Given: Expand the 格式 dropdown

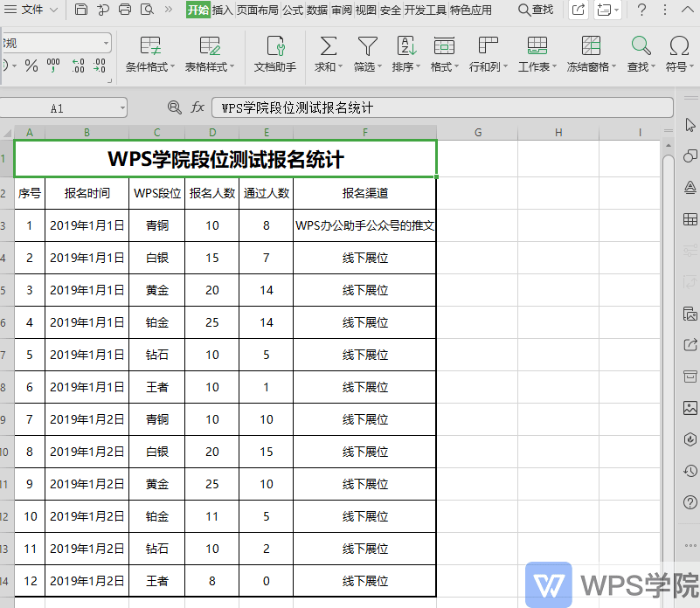Looking at the screenshot, I should click(x=457, y=67).
